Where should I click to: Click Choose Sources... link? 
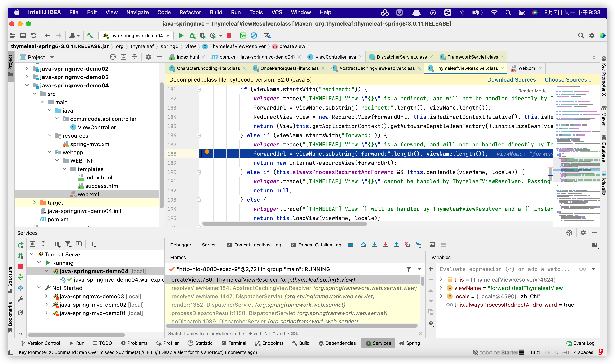tap(568, 80)
